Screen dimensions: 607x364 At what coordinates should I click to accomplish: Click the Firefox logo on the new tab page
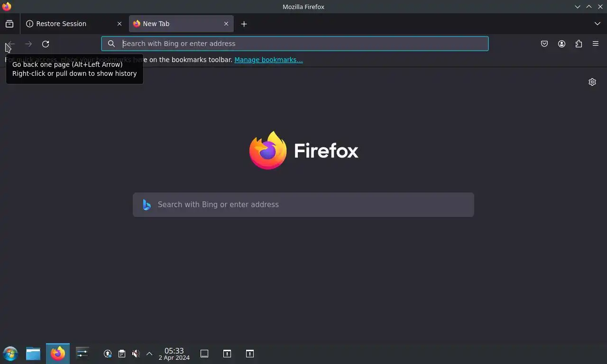coord(303,150)
